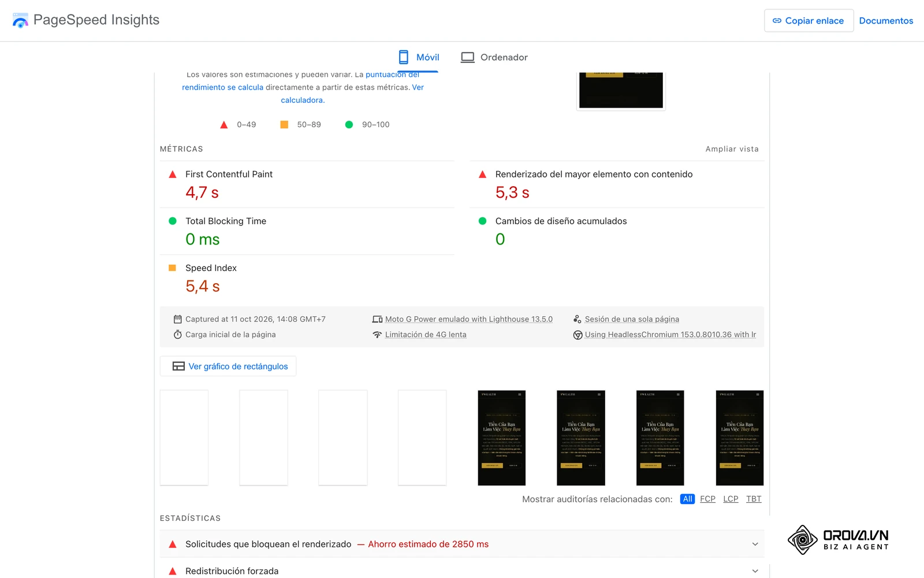Select the All audit filter
924x578 pixels.
[687, 499]
